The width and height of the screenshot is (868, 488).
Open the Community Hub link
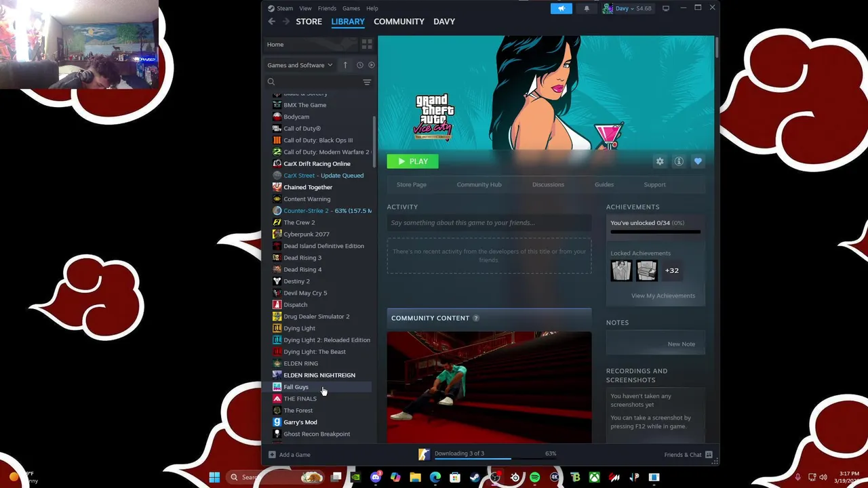479,184
